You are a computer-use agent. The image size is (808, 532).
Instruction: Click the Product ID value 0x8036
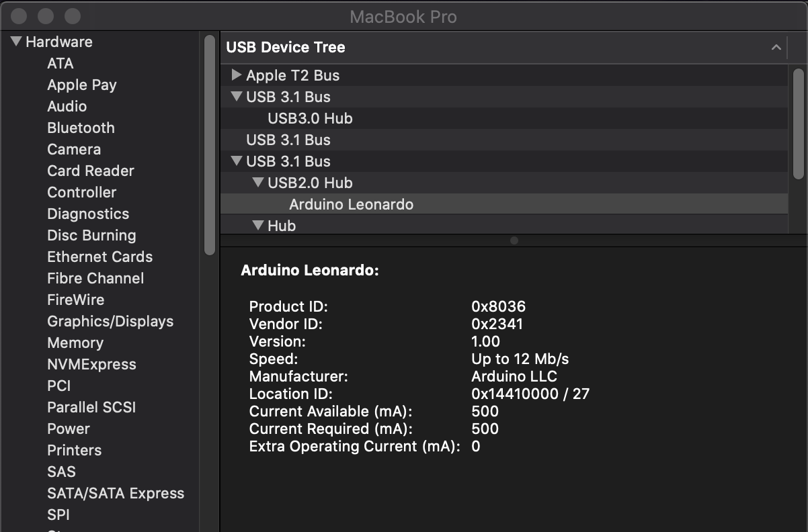coord(498,306)
